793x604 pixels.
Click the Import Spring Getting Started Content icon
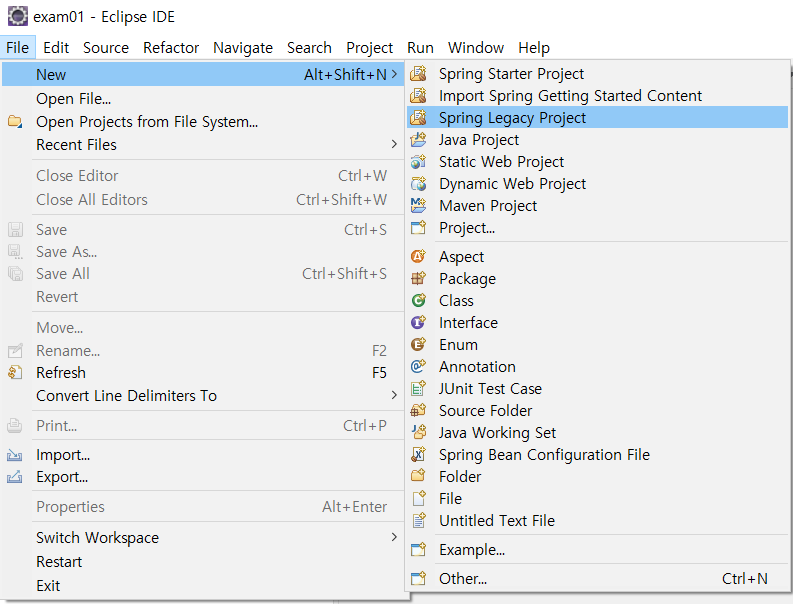point(418,96)
